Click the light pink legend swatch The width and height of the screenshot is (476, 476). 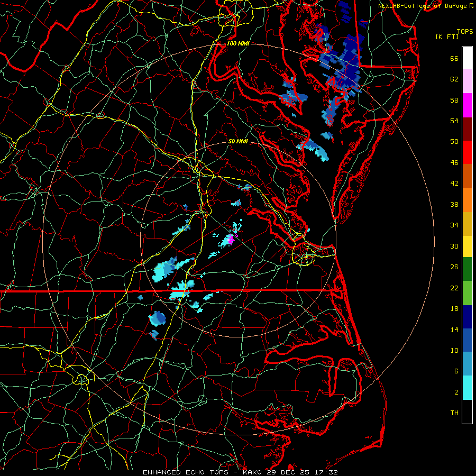click(x=467, y=81)
